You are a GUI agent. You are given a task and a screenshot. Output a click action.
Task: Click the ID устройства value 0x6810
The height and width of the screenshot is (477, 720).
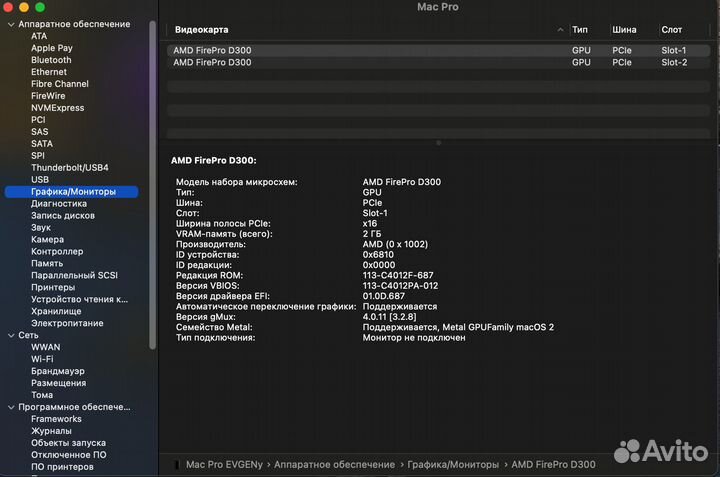(x=378, y=254)
